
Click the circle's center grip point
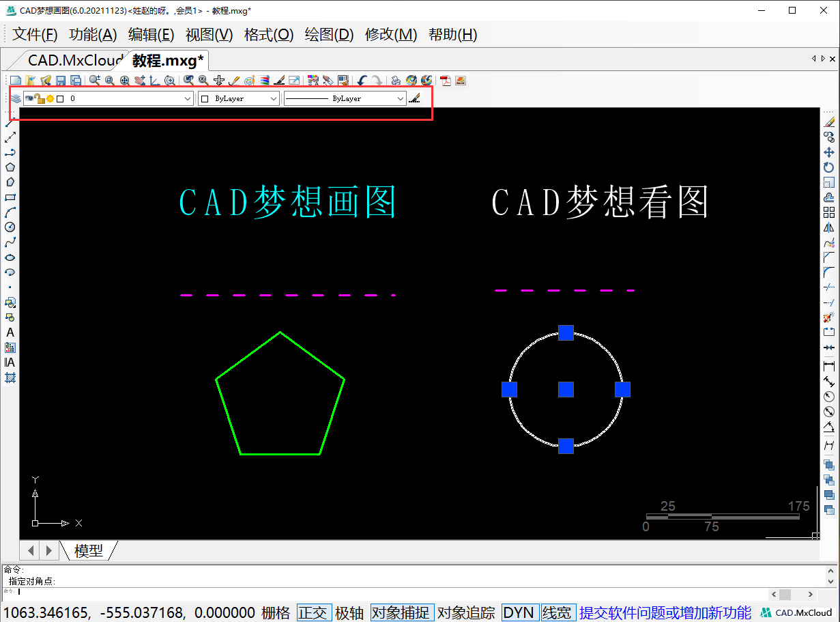(566, 389)
